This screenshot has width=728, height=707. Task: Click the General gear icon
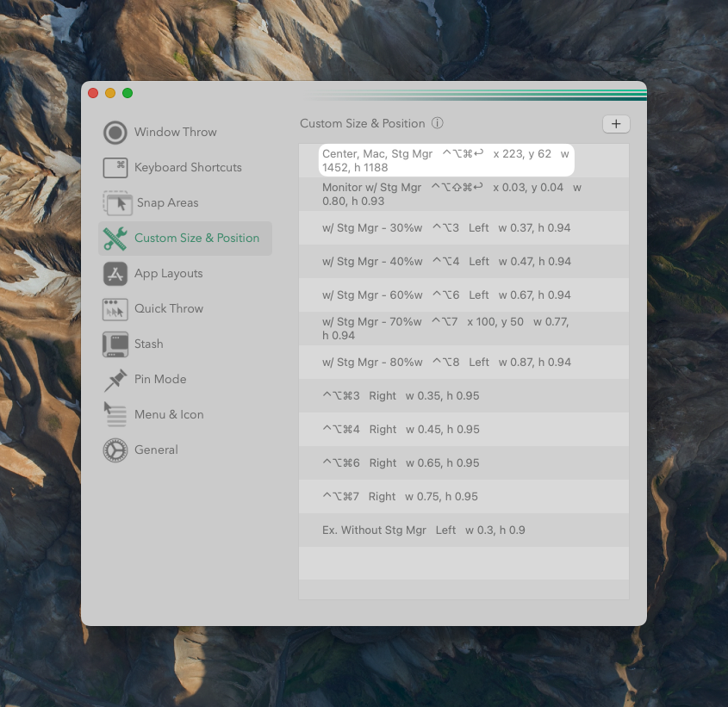pyautogui.click(x=115, y=450)
